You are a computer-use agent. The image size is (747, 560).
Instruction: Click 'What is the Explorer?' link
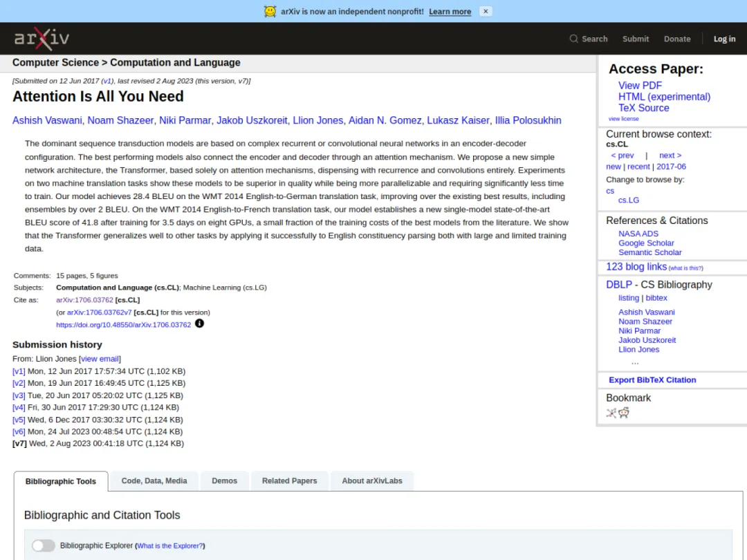(170, 545)
